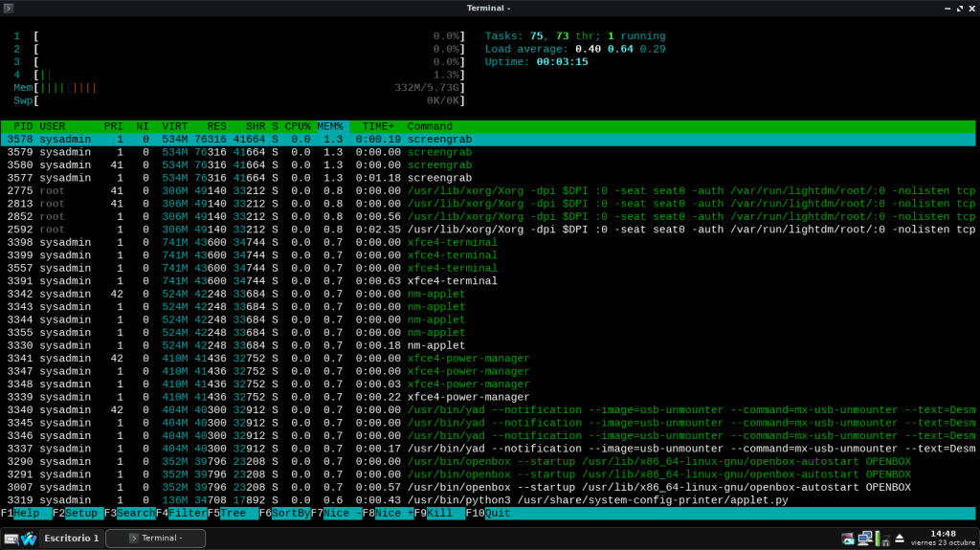Image resolution: width=980 pixels, height=550 pixels.
Task: Click the F10 Quit button
Action: point(498,513)
